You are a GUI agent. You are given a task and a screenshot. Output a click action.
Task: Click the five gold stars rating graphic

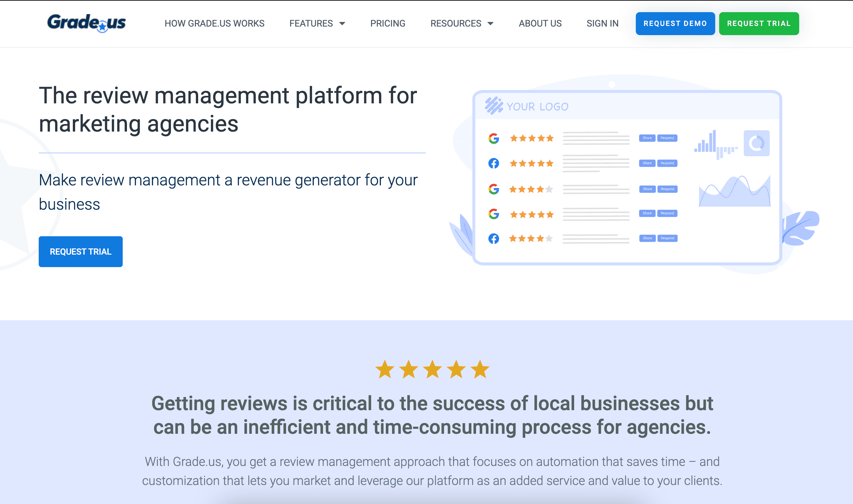pos(432,369)
